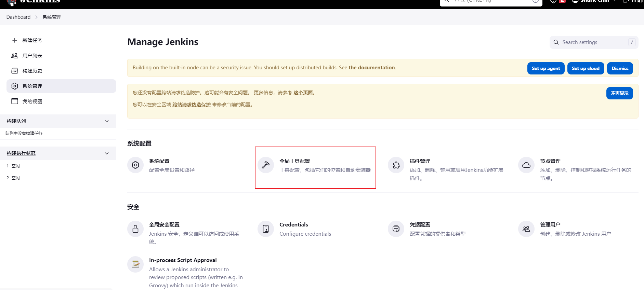
Task: Click the 创建、删除或修改 Jenkins 用户 description
Action: point(576,234)
